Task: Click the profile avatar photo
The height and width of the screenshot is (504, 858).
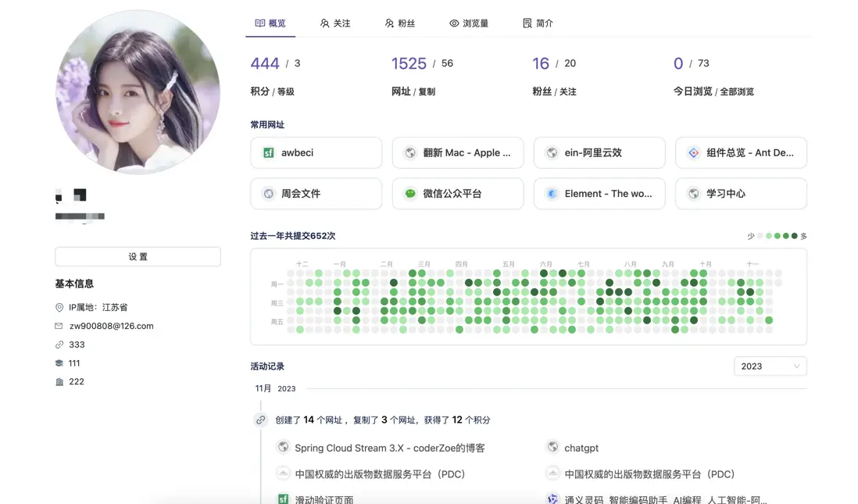Action: (138, 92)
